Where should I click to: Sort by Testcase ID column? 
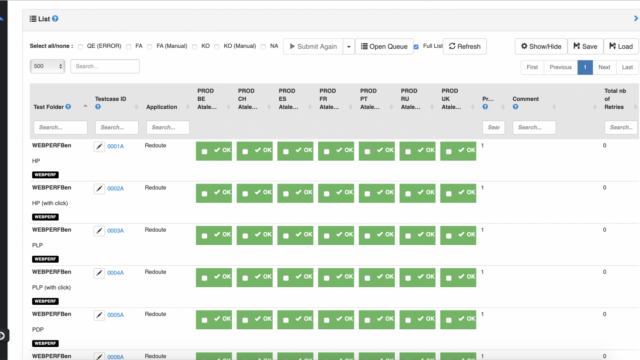click(x=136, y=107)
